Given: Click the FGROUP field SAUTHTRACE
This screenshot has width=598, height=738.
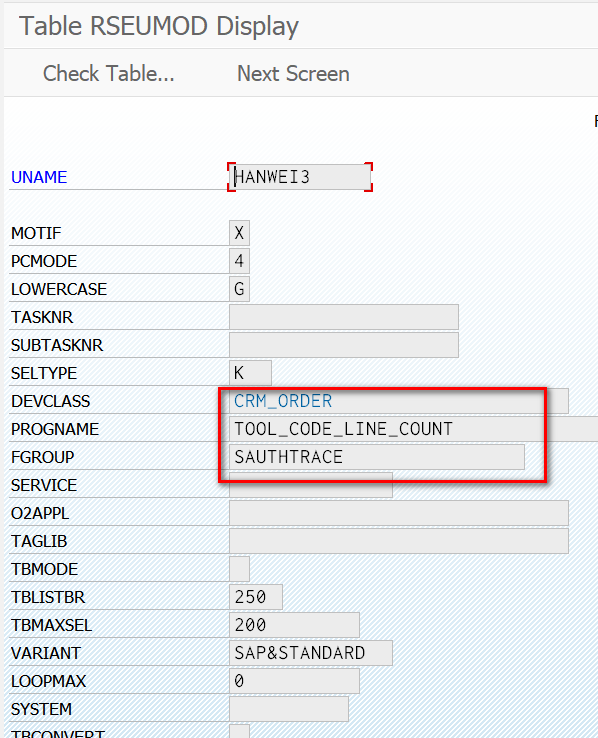Looking at the screenshot, I should (x=377, y=457).
